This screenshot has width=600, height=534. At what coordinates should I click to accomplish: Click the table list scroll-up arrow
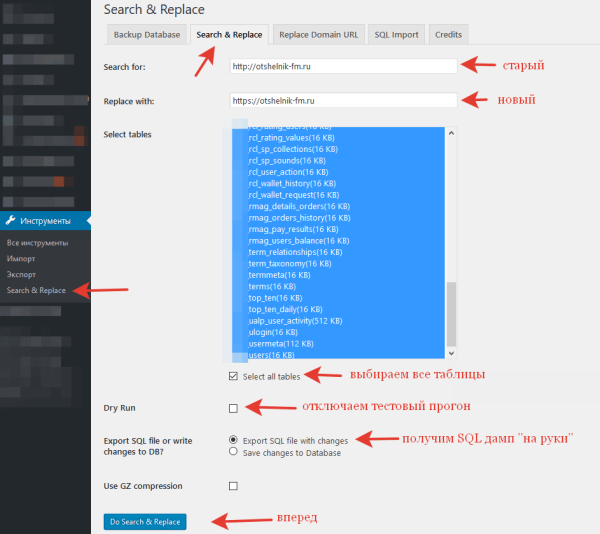click(x=451, y=132)
